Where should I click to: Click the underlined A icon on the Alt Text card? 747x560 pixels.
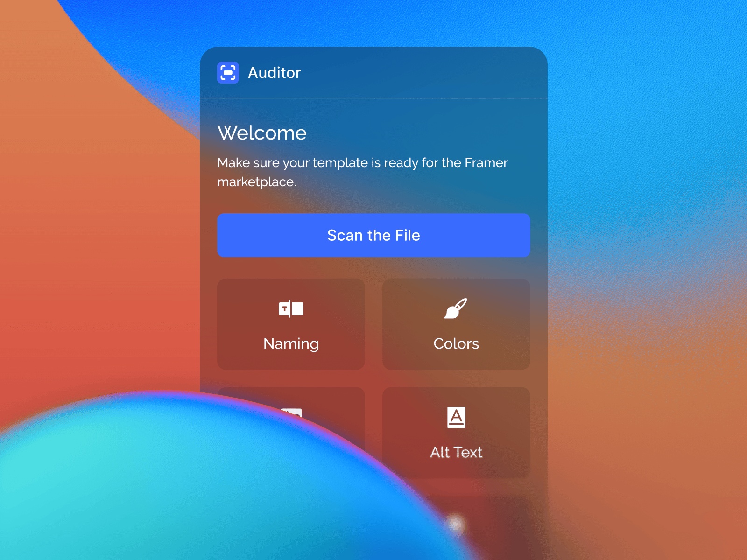click(456, 418)
